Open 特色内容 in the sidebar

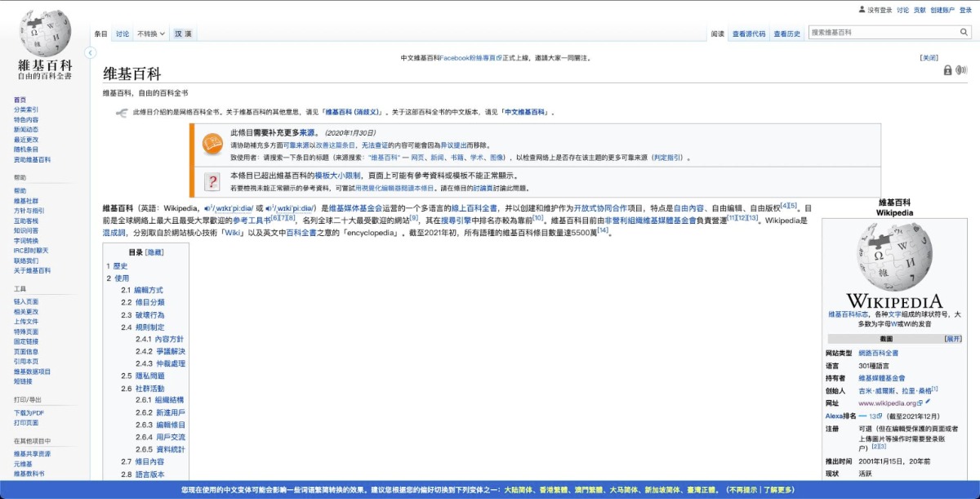pos(26,119)
